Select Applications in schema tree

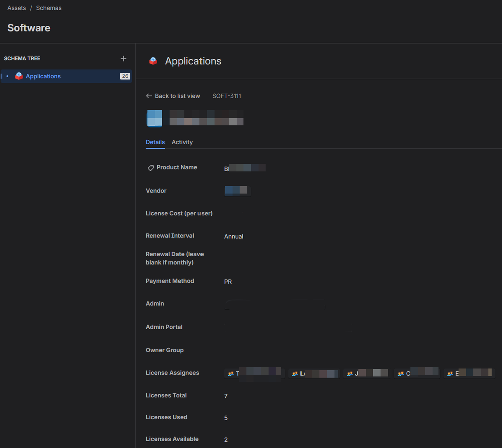click(x=66, y=76)
